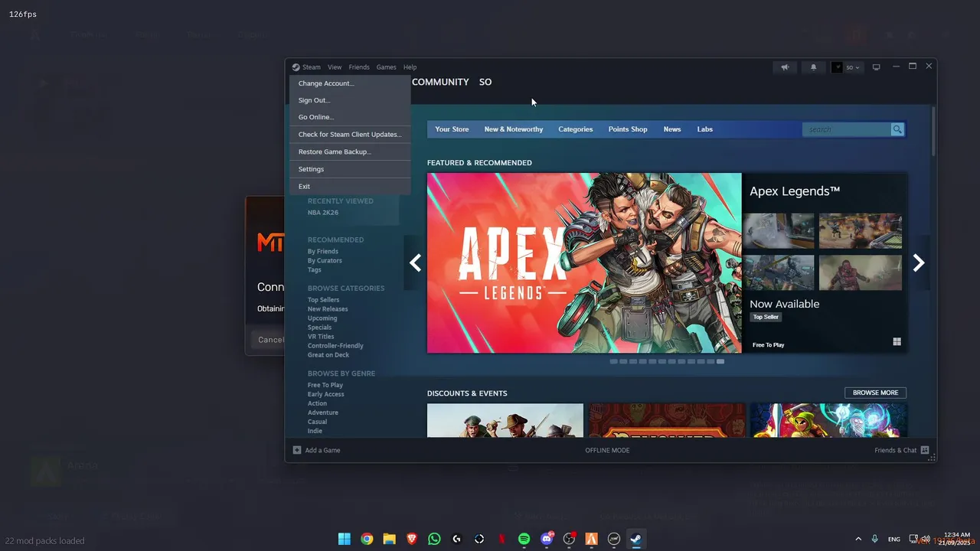This screenshot has height=551, width=980.
Task: Click the Apex Legends featured banner
Action: point(584,263)
